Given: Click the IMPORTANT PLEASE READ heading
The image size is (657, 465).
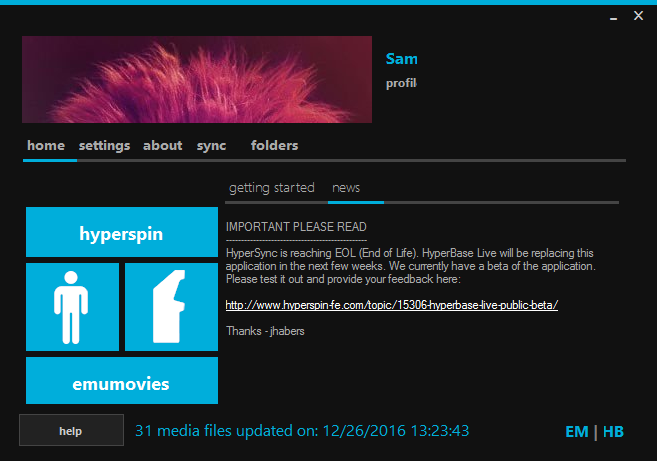Looking at the screenshot, I should coord(296,227).
